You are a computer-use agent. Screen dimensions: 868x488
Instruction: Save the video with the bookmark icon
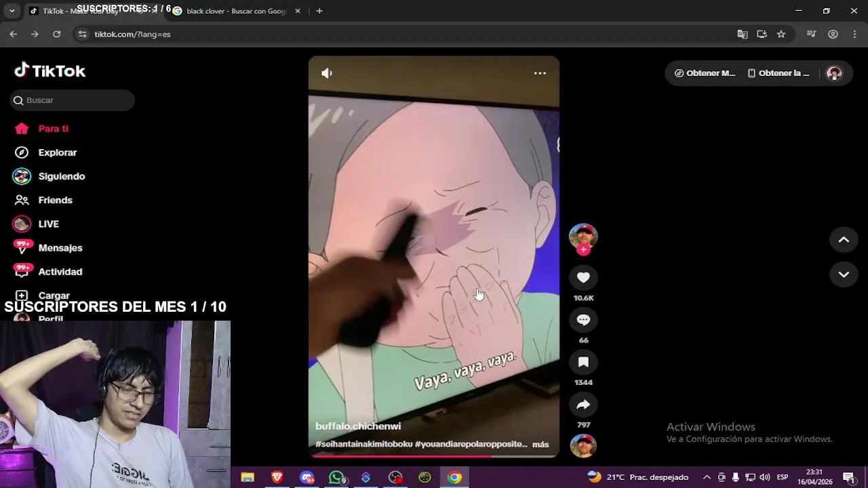[x=583, y=362]
